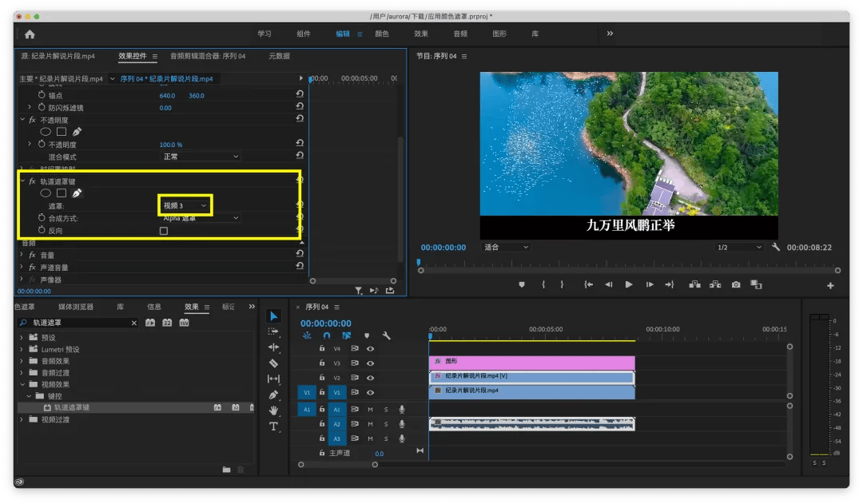
Task: Click the new custom bin folder icon
Action: tap(226, 470)
